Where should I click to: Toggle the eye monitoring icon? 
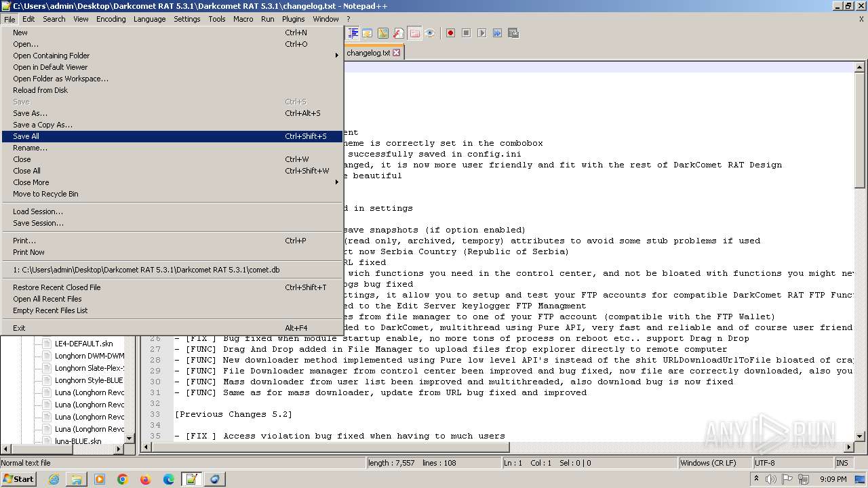(429, 33)
